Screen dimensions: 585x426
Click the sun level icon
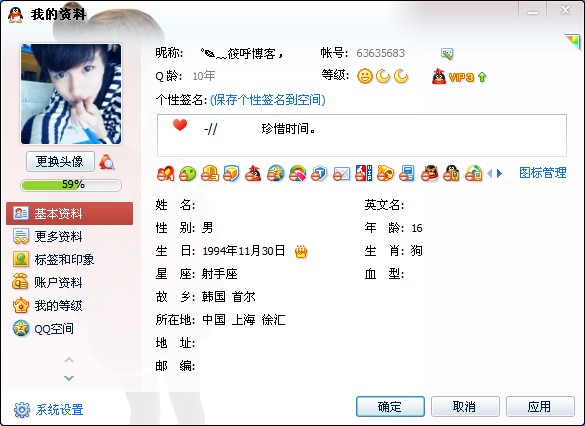365,76
